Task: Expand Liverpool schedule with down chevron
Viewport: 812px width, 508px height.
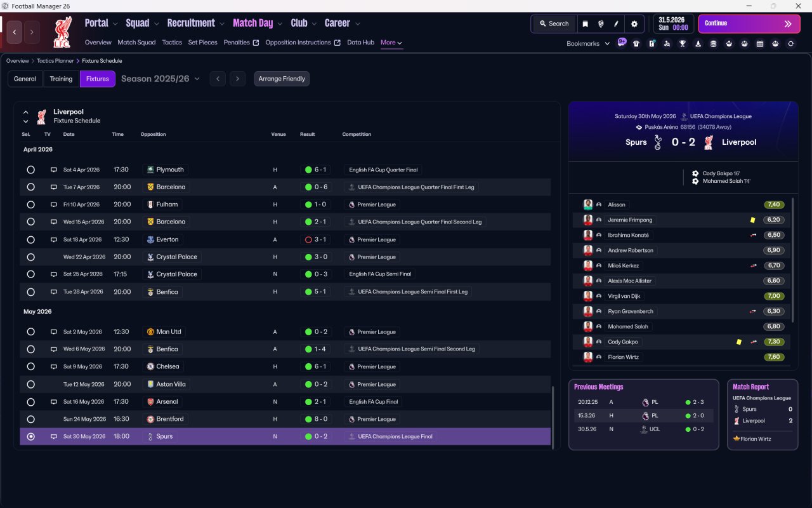Action: pyautogui.click(x=26, y=121)
